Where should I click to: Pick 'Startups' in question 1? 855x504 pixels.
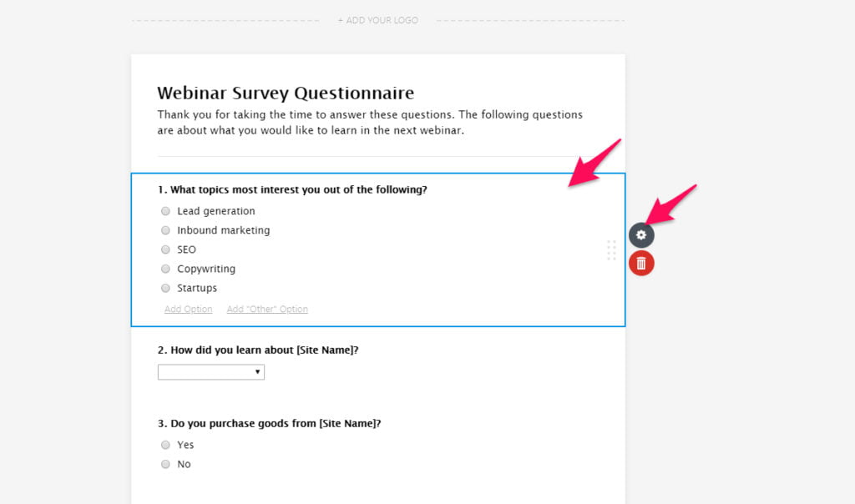pos(165,288)
